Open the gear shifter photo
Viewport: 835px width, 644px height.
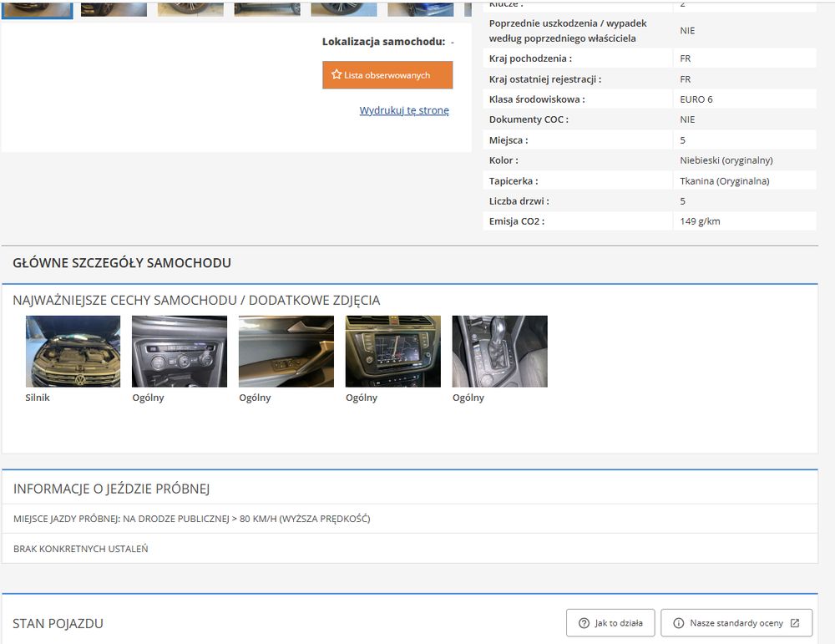(499, 351)
